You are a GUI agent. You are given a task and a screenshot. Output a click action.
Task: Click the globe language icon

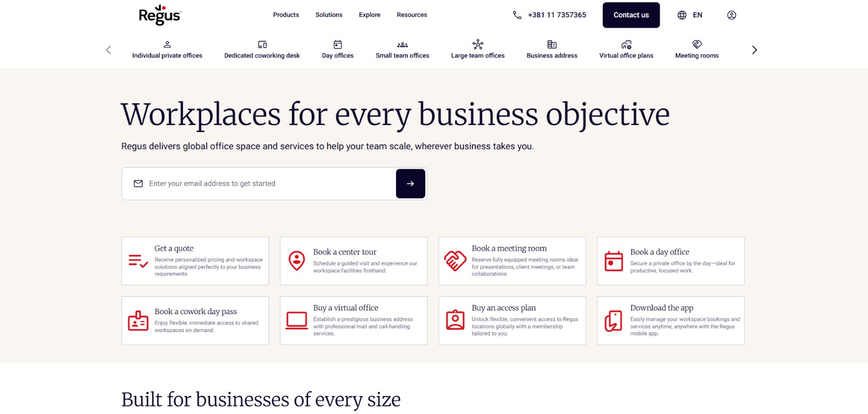click(x=682, y=15)
